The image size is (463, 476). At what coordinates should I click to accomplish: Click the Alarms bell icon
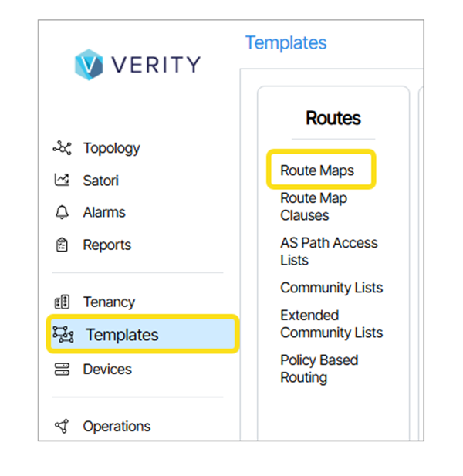pyautogui.click(x=62, y=212)
